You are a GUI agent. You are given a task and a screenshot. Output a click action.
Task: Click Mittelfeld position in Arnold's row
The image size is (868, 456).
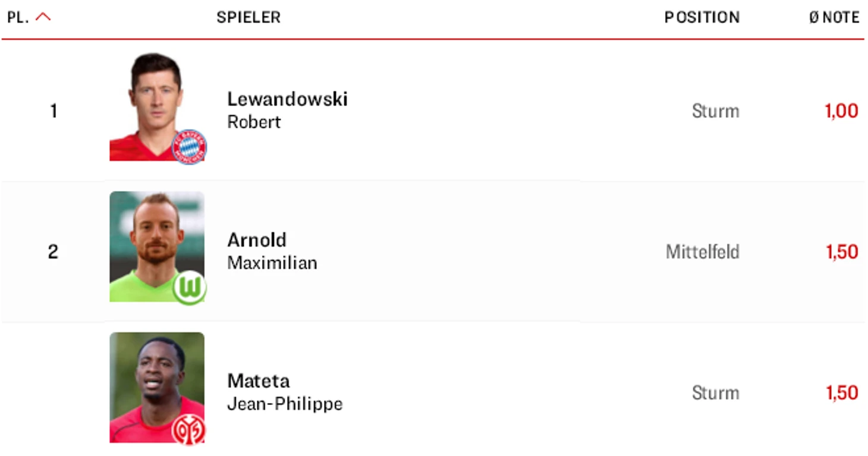tap(702, 252)
